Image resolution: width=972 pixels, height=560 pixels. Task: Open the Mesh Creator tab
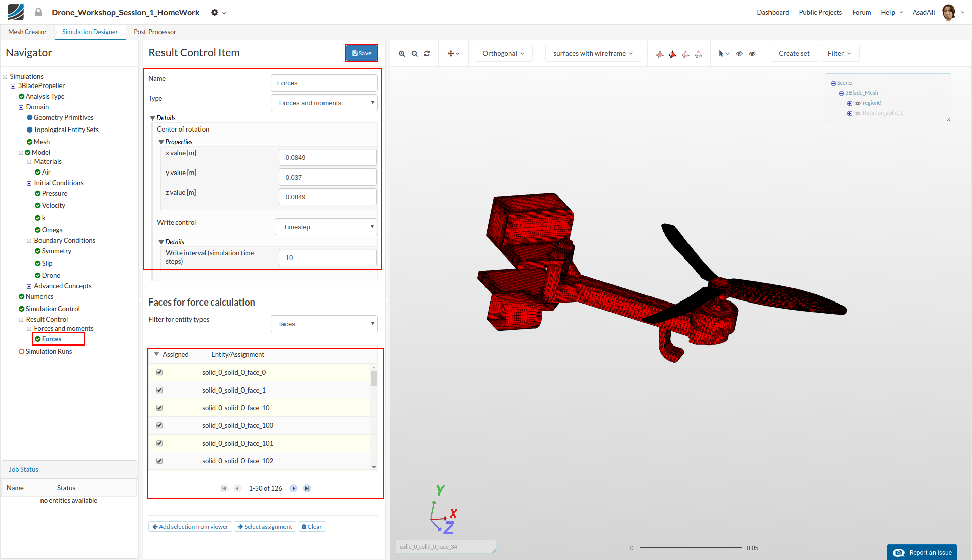[27, 32]
